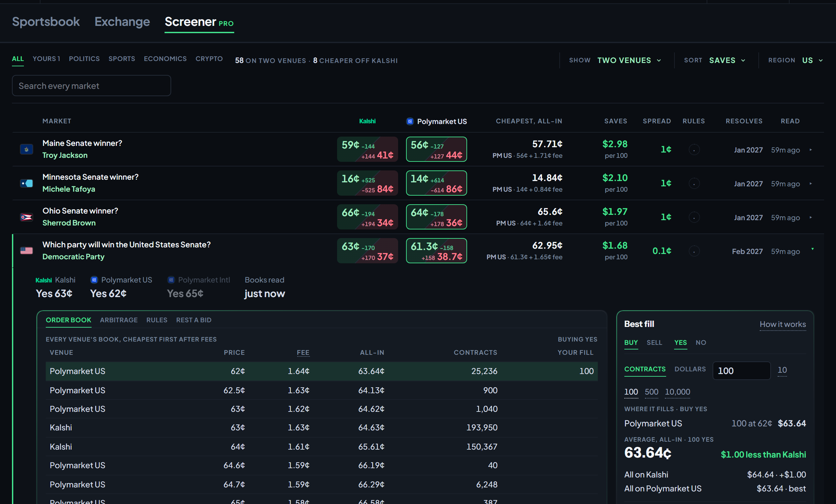Image resolution: width=836 pixels, height=504 pixels.
Task: Select the Buy option in Best fill
Action: 631,343
